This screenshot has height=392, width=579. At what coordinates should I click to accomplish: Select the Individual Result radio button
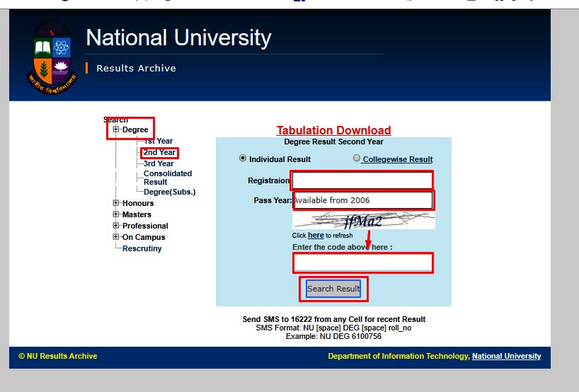pos(243,158)
